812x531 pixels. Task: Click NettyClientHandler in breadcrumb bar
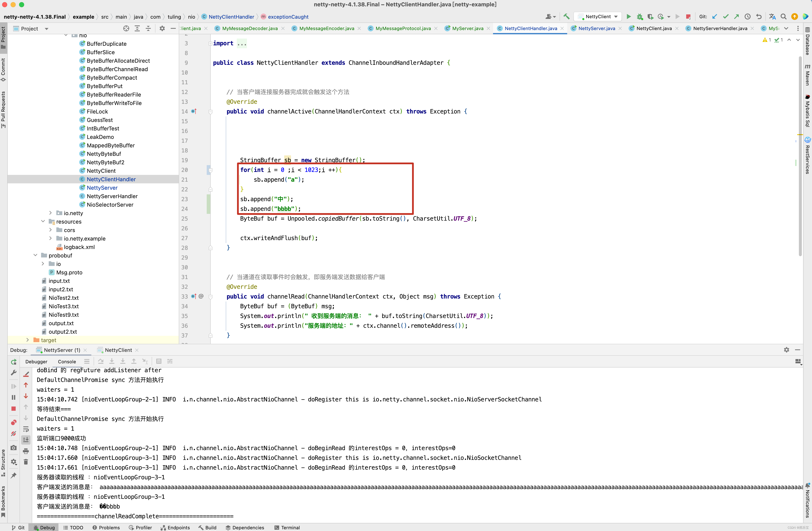point(231,17)
